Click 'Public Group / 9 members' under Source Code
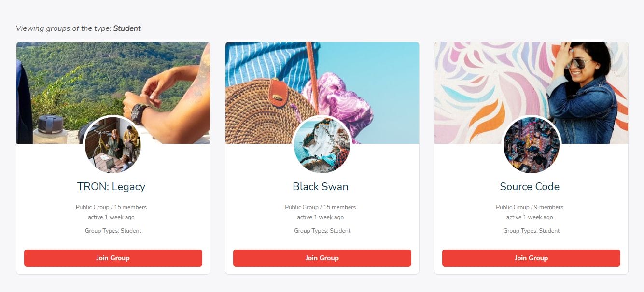 pyautogui.click(x=530, y=207)
